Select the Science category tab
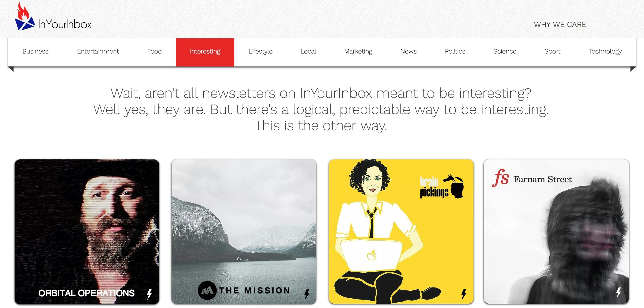644x308 pixels. click(505, 51)
